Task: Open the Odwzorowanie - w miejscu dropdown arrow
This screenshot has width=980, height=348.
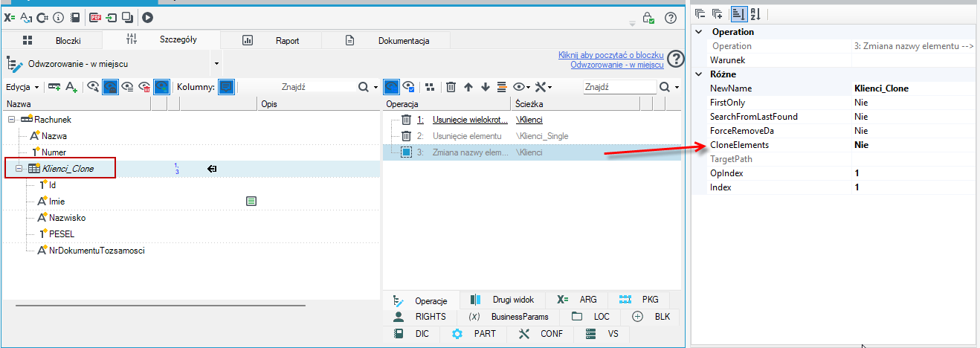Action: coord(216,64)
